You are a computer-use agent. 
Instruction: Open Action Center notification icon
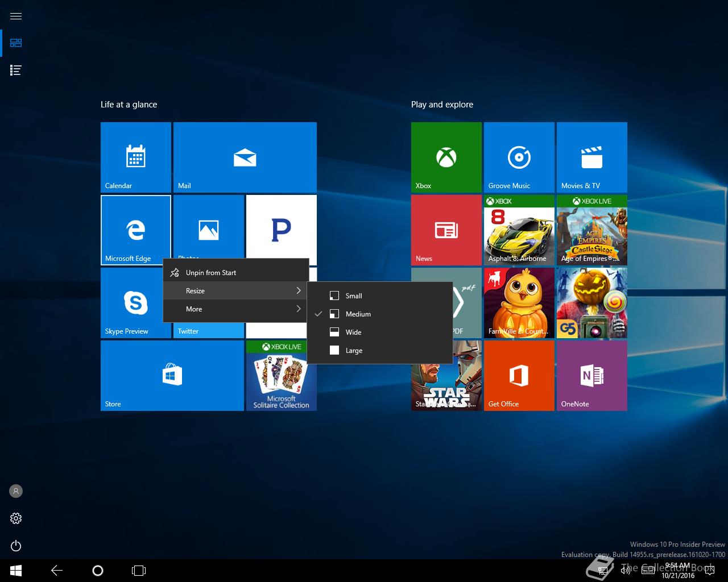click(709, 571)
